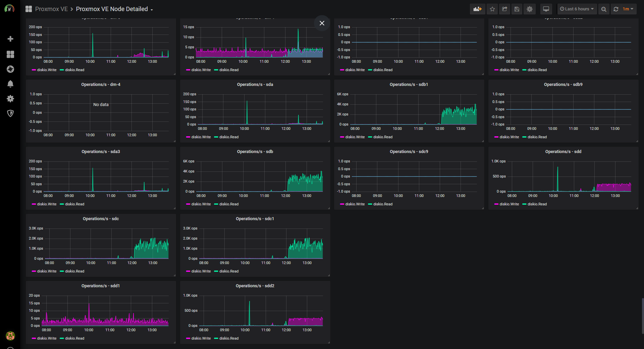The height and width of the screenshot is (349, 644).
Task: Open the Last 6 hours time picker
Action: [577, 9]
